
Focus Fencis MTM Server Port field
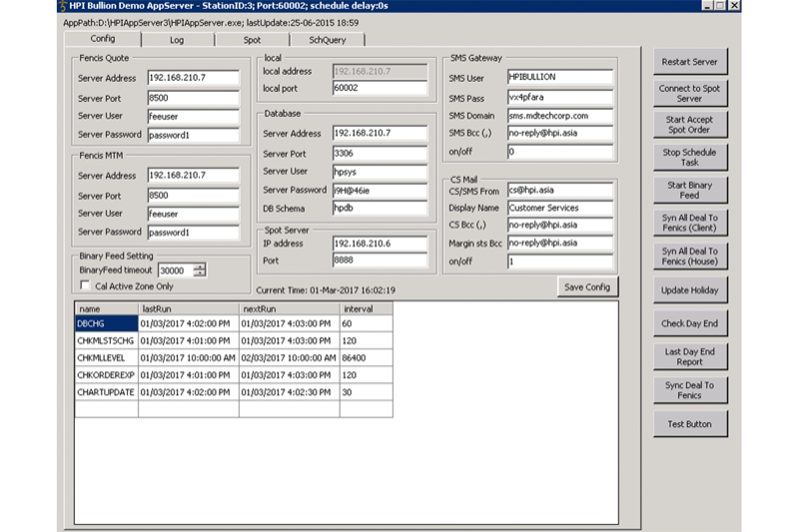[193, 196]
